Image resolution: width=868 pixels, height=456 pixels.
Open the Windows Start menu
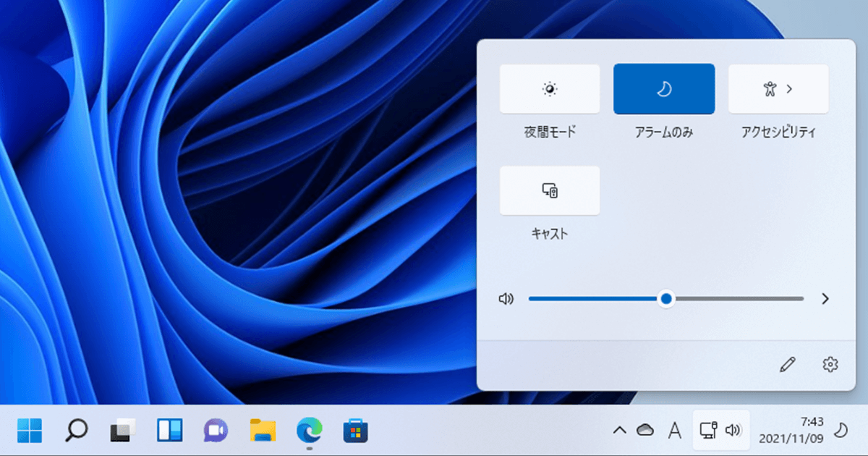pos(30,431)
